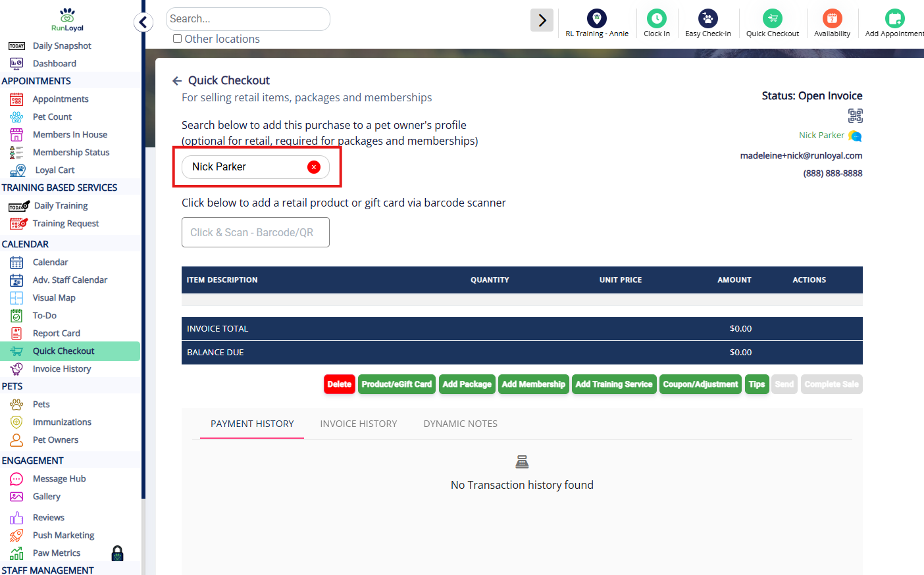The width and height of the screenshot is (924, 575).
Task: Click the Message Hub icon
Action: point(16,479)
